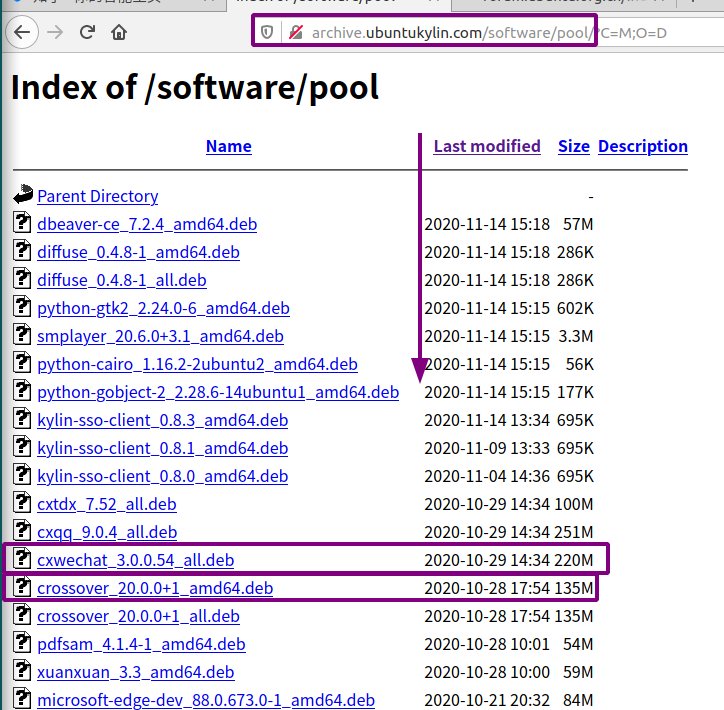Click the file icon beside diffuse_0.4.8-1_all.deb
Image resolution: width=724 pixels, height=710 pixels.
(22, 278)
